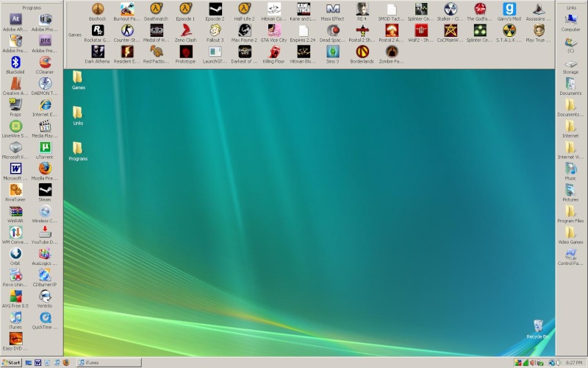Open DAEMON Tools shortcut
The width and height of the screenshot is (588, 368).
click(x=45, y=86)
